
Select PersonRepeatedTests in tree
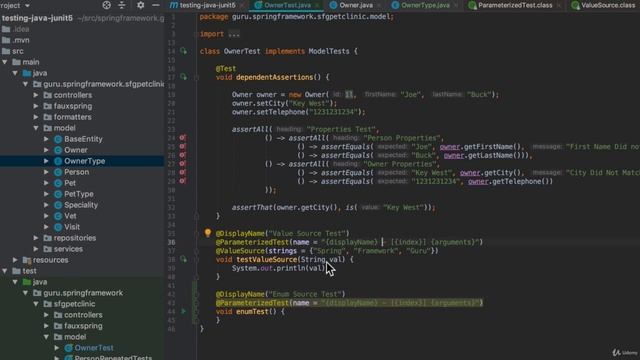[x=113, y=358]
